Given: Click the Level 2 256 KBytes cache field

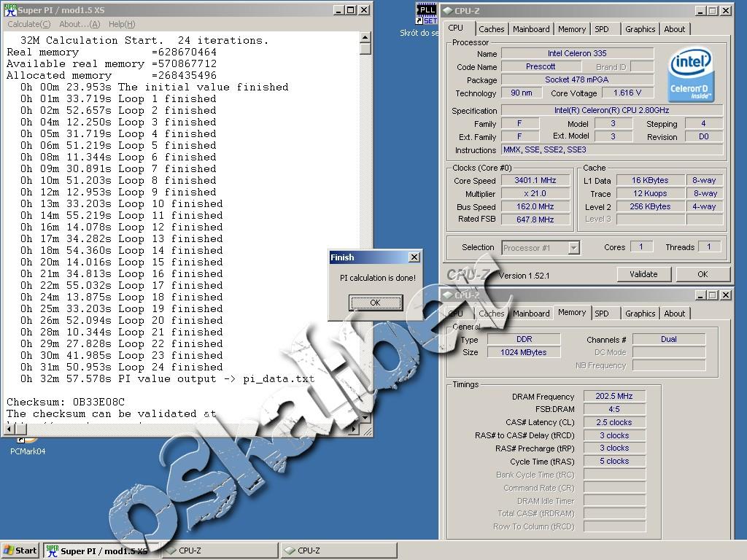Looking at the screenshot, I should tap(650, 206).
